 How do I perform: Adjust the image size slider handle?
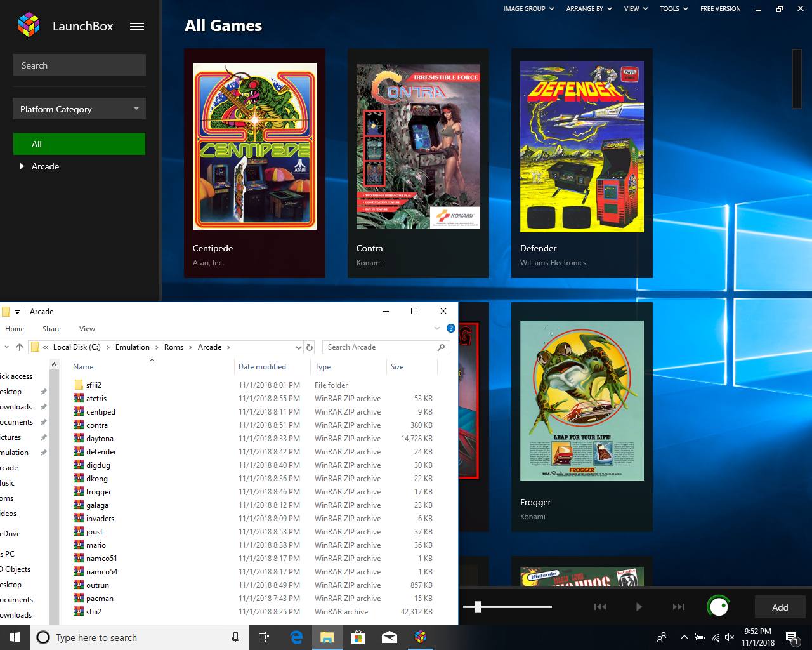pyautogui.click(x=478, y=607)
